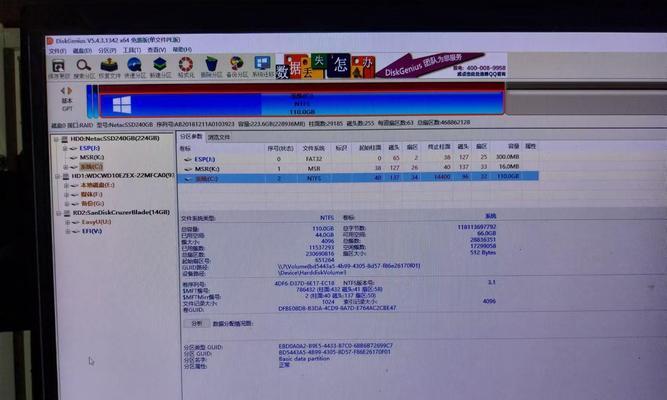Click the gray unallocated area on disk map

click(x=586, y=102)
